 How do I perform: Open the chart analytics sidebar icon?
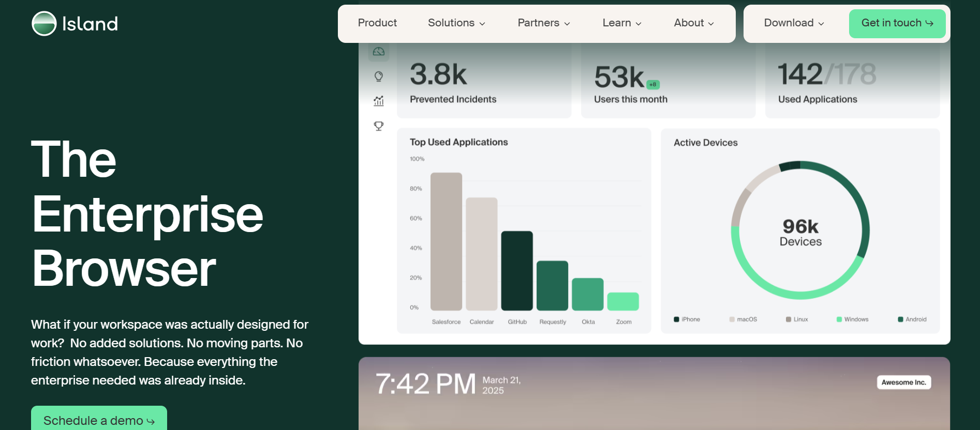click(379, 101)
